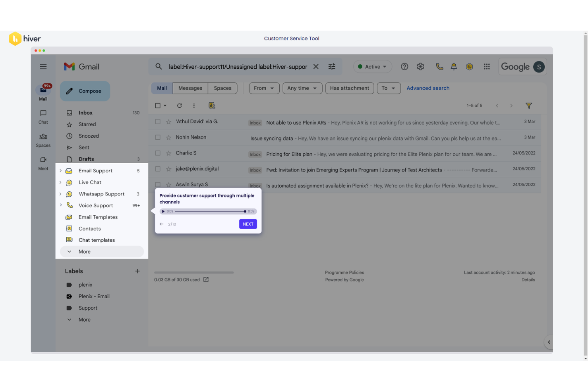Open the Hiver calling phone icon

click(x=439, y=66)
